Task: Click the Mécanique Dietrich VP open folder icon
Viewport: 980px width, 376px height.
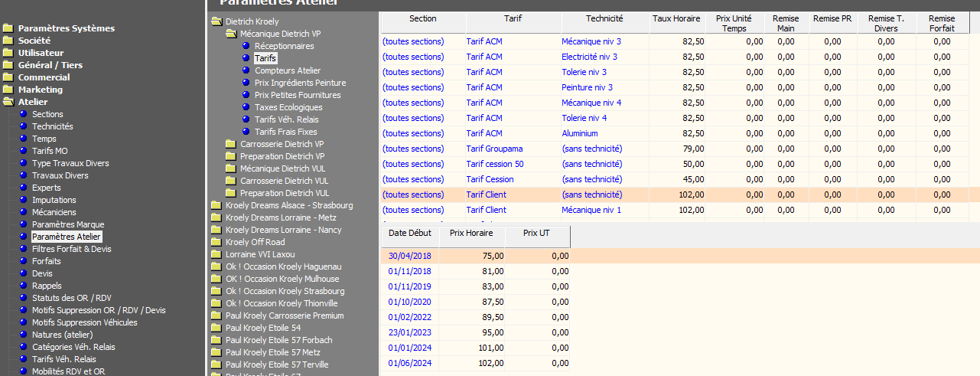Action: click(231, 34)
